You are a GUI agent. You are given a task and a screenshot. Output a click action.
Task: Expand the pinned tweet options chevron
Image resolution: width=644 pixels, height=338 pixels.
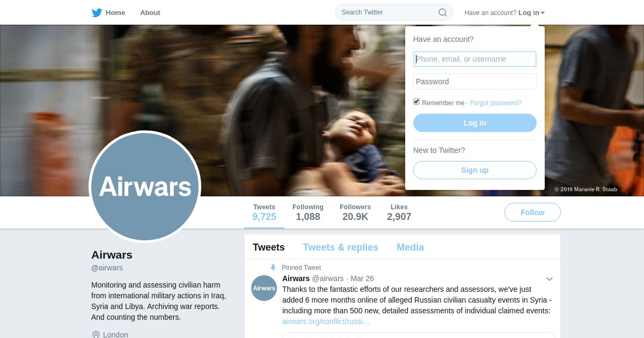(550, 279)
